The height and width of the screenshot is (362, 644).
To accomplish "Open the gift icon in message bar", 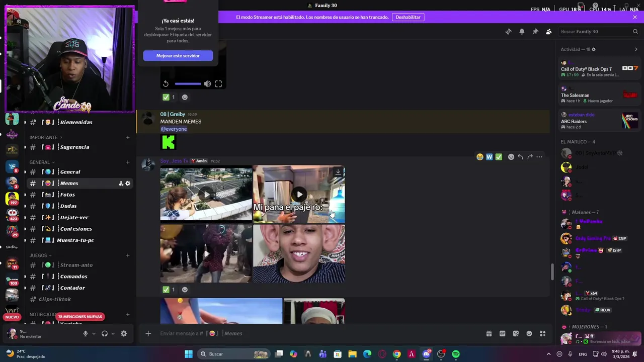I will point(489,333).
